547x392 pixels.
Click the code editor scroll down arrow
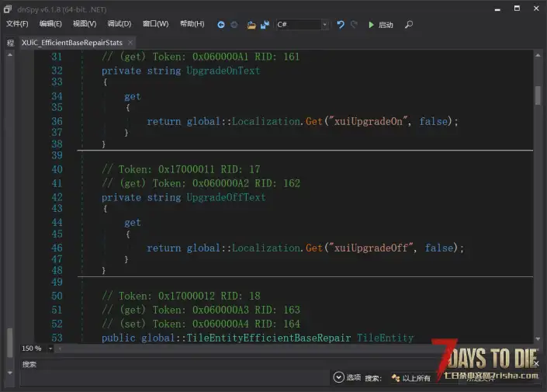(x=538, y=338)
